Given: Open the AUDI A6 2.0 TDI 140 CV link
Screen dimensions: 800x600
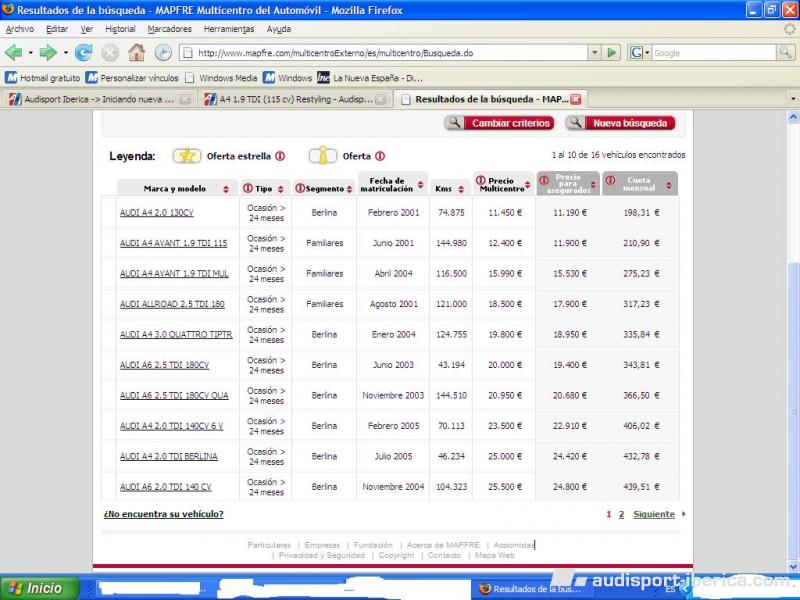Looking at the screenshot, I should point(166,487).
